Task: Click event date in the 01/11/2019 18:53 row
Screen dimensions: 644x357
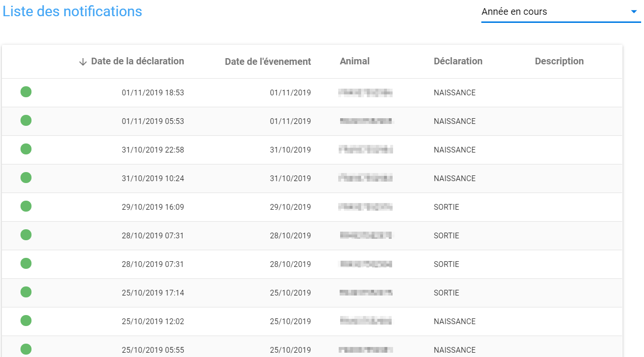Action: pyautogui.click(x=291, y=93)
